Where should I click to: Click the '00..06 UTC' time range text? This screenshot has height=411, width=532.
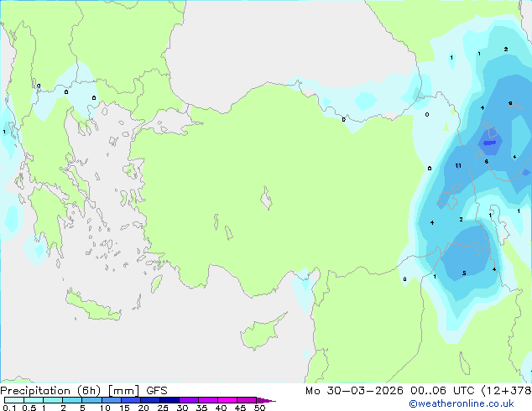(x=442, y=391)
